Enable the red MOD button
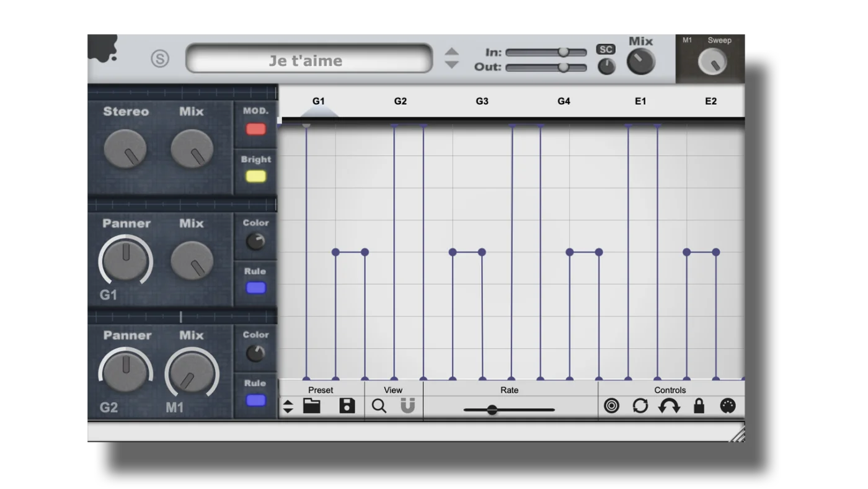The image size is (868, 489). [255, 129]
